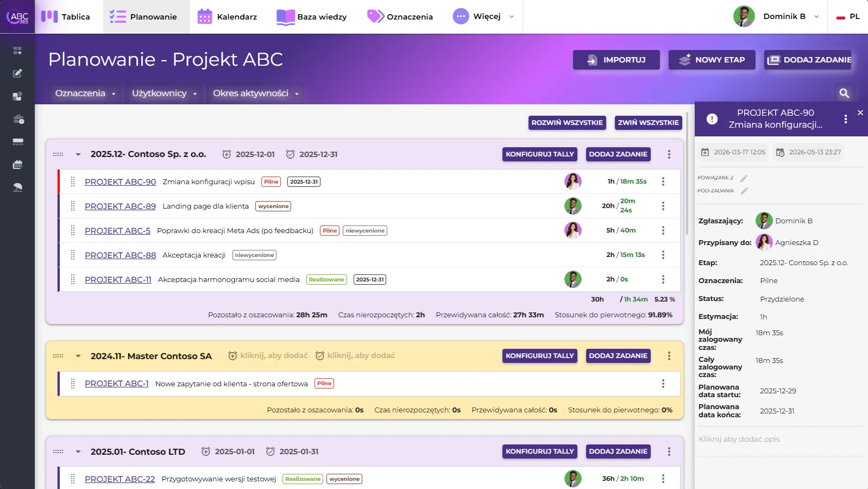
Task: Click the left sidebar calendar icon
Action: (17, 165)
